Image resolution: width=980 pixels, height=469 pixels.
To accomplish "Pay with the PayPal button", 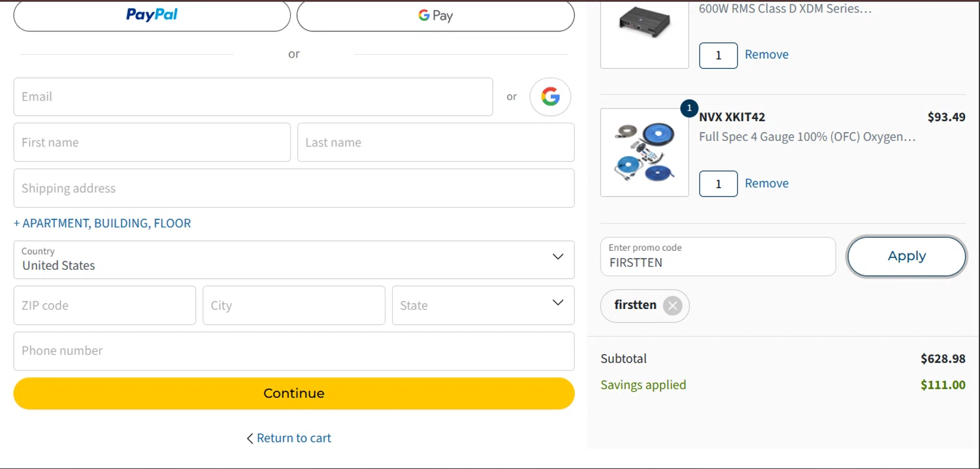I will pos(152,15).
